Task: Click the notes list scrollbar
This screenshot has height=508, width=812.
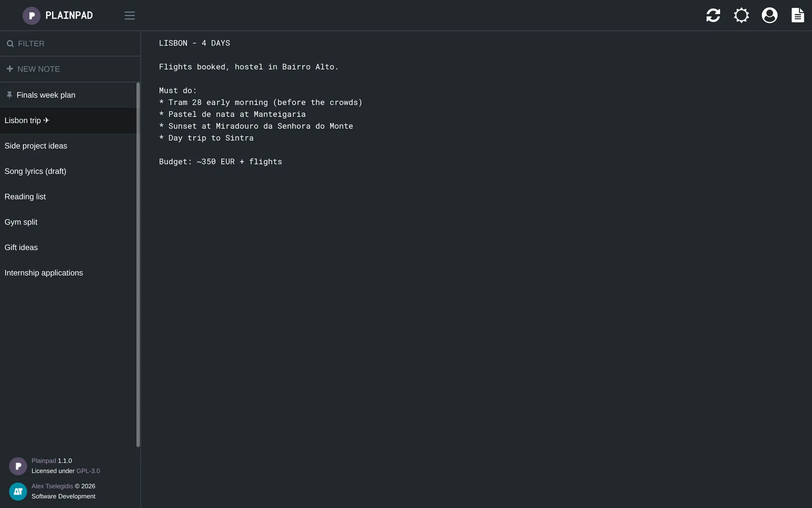Action: click(138, 265)
